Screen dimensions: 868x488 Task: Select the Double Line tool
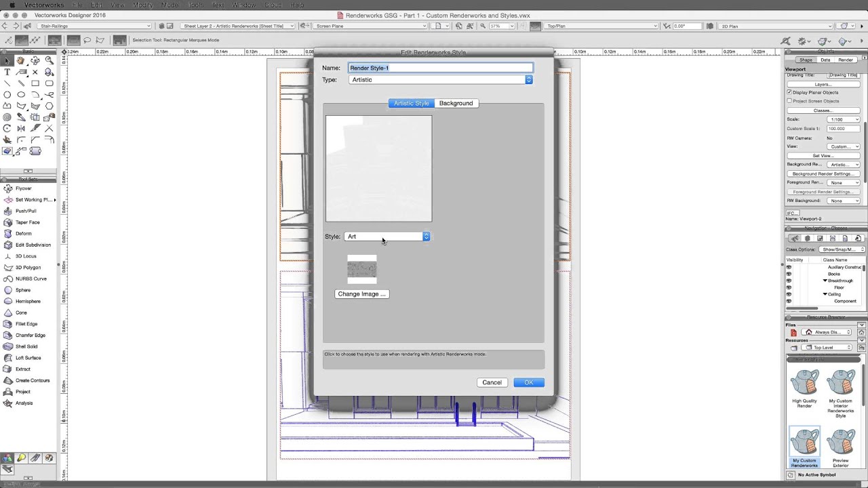coord(21,83)
